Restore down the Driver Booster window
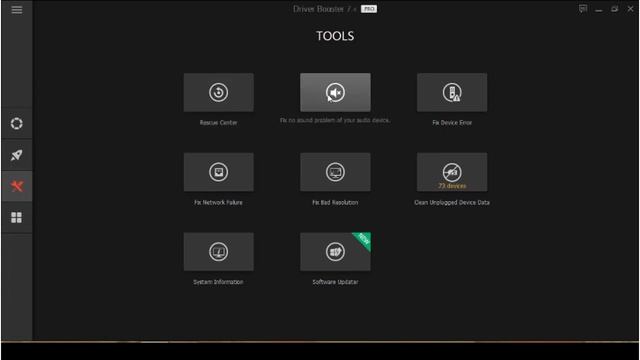Viewport: 640px width, 360px height. (614, 9)
